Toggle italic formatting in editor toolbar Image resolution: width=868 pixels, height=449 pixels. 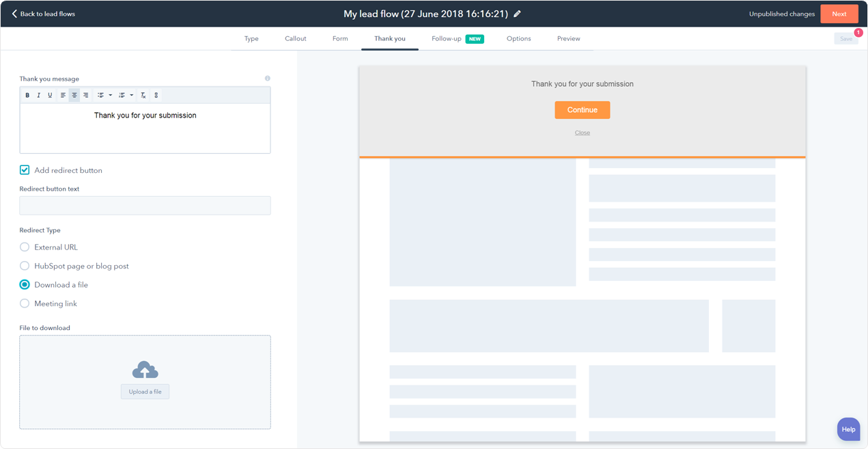click(x=39, y=96)
